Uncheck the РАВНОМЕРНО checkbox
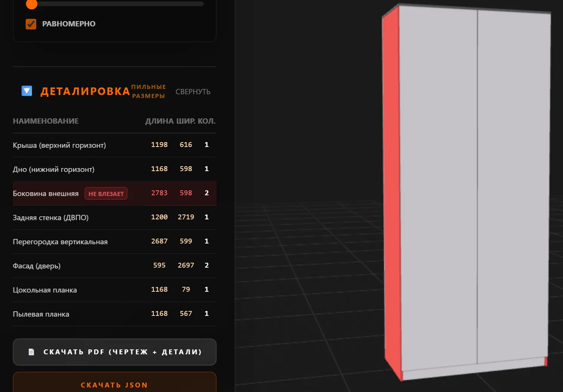The image size is (563, 392). tap(31, 24)
